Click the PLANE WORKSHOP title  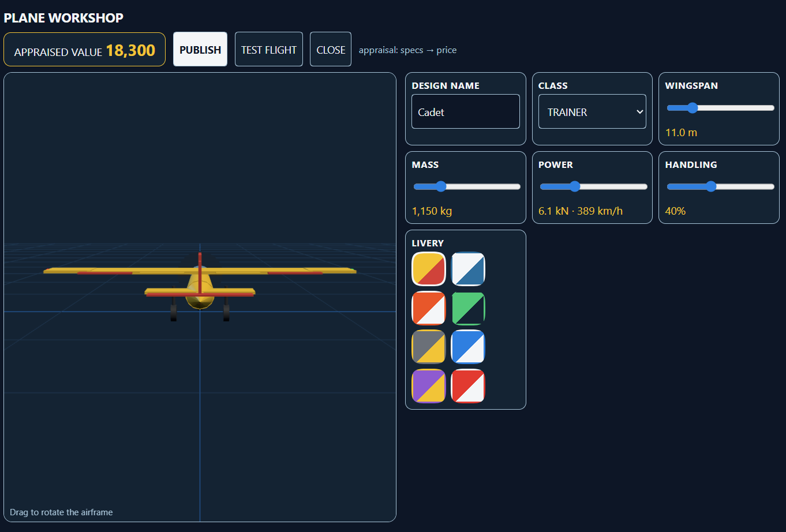click(63, 18)
